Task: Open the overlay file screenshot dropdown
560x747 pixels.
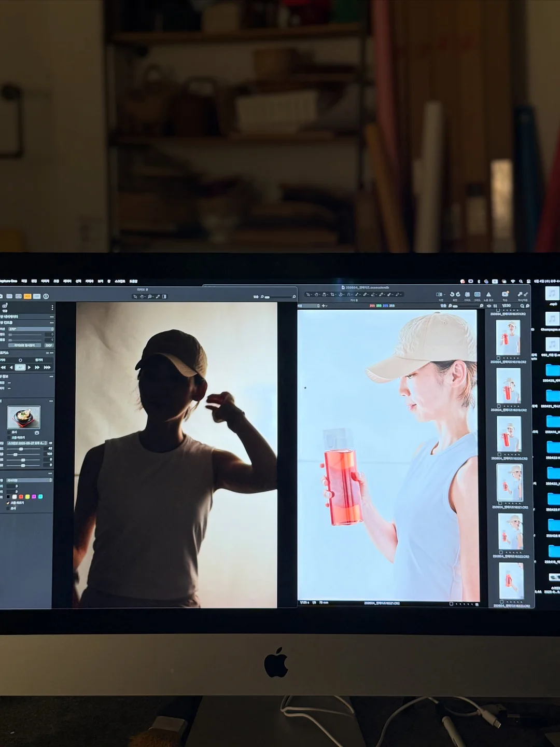Action: 27,443
